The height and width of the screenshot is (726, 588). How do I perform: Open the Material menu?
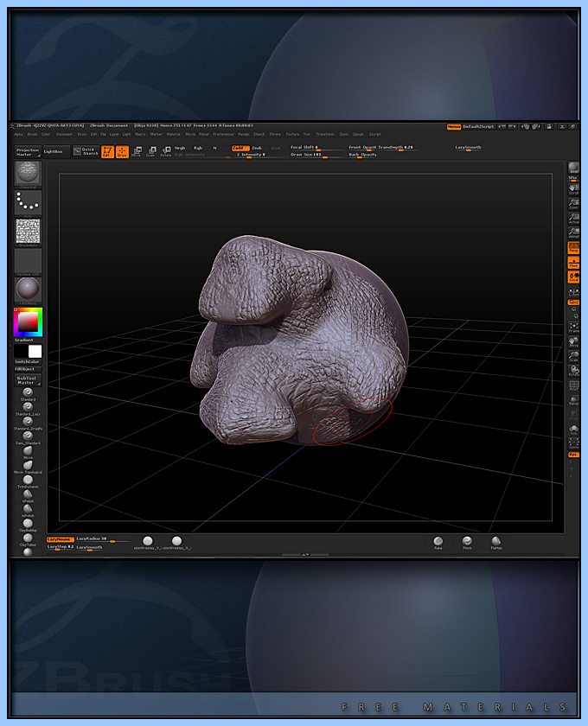pyautogui.click(x=173, y=134)
